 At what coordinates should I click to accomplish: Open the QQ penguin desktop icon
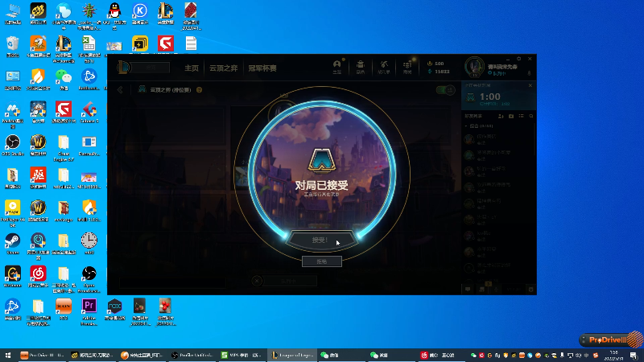click(x=114, y=15)
